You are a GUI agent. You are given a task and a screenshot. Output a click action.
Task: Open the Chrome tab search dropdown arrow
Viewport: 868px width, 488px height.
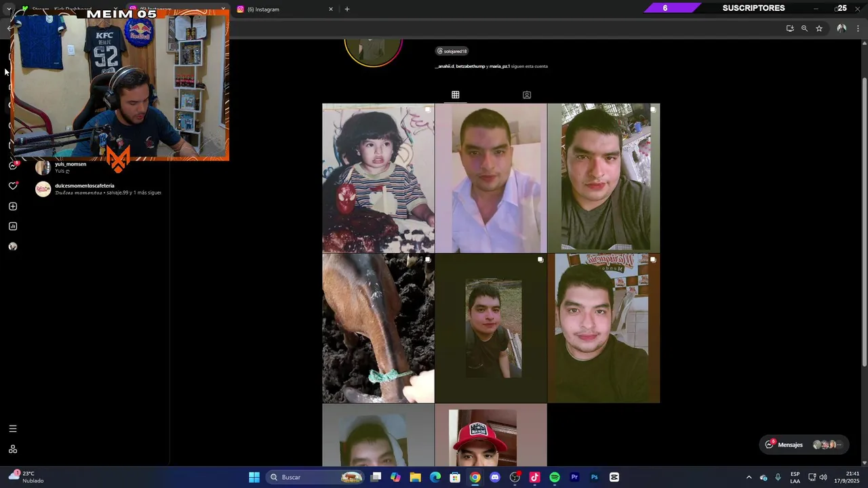9,9
